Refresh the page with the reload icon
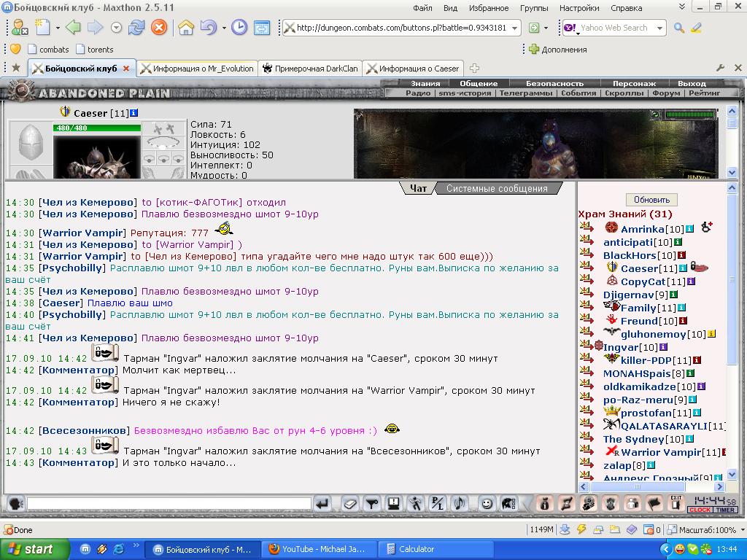Viewport: 747px width, 560px height. (136, 28)
